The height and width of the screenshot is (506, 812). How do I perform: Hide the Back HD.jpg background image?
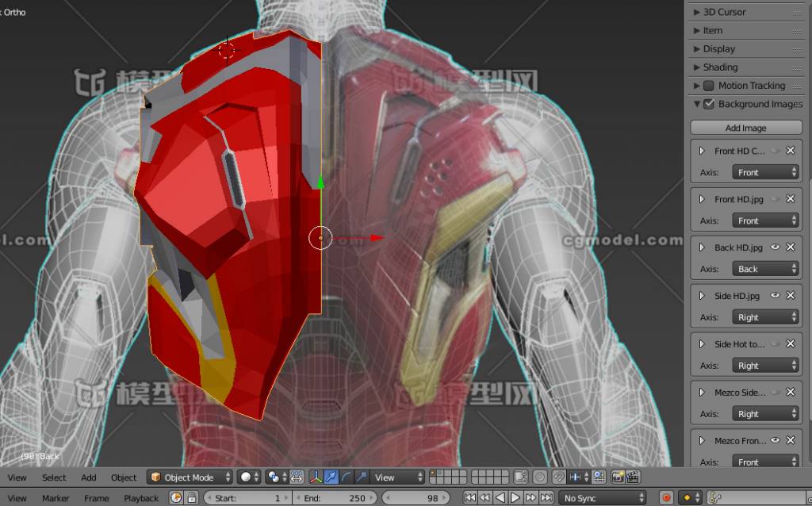(776, 247)
